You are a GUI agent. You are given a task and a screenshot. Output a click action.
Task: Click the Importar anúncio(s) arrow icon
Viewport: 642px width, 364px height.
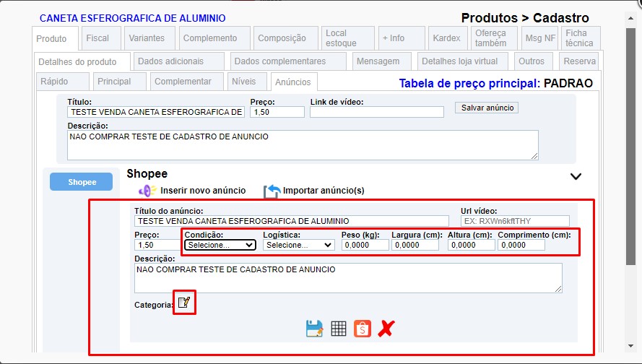coord(272,191)
